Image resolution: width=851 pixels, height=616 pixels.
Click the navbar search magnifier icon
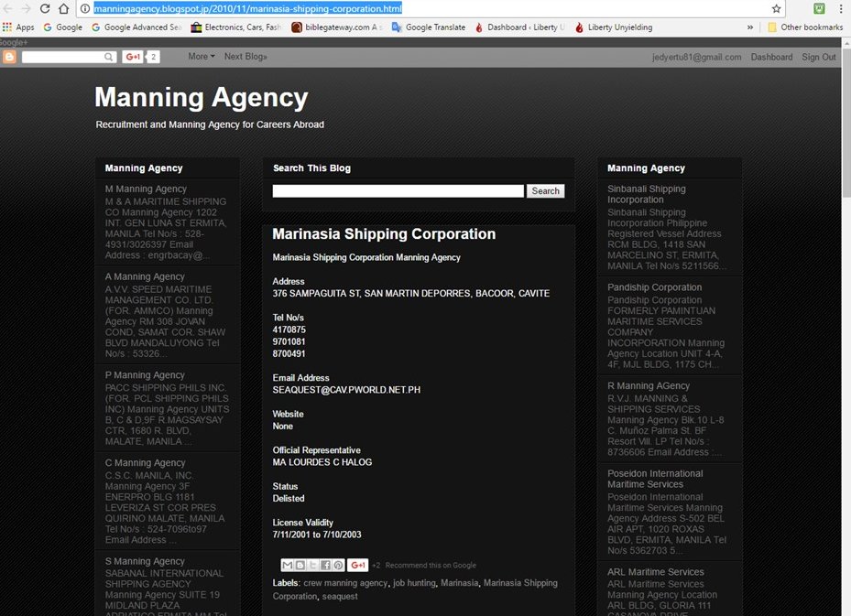[x=109, y=57]
